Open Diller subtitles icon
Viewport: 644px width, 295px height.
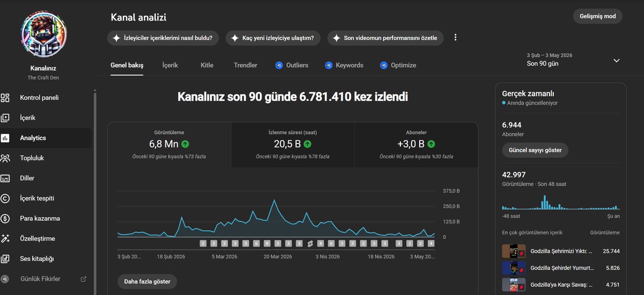(5, 178)
